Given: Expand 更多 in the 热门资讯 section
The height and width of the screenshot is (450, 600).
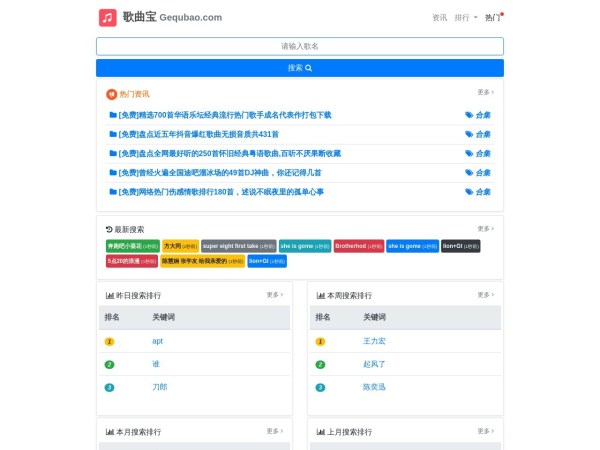Looking at the screenshot, I should [x=485, y=93].
